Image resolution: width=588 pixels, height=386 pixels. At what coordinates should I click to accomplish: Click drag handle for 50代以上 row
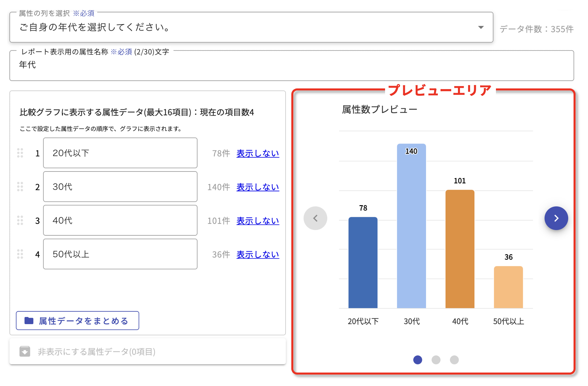pos(20,254)
